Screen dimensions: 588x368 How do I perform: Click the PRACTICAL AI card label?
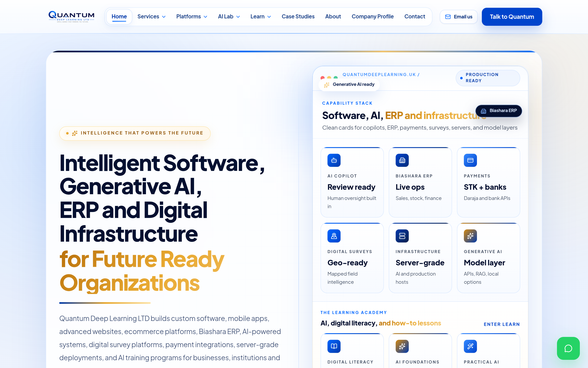tap(481, 362)
